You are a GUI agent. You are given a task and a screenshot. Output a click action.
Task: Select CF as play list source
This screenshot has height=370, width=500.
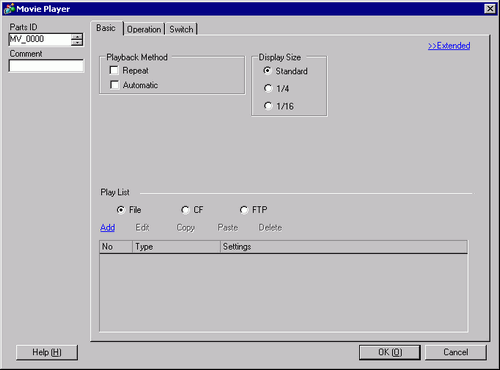[185, 210]
